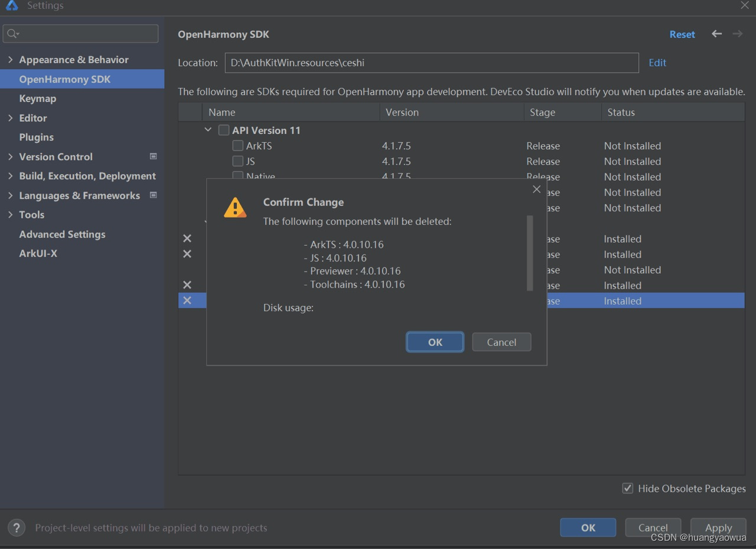Open Plugins settings page
The width and height of the screenshot is (756, 549).
click(x=37, y=137)
